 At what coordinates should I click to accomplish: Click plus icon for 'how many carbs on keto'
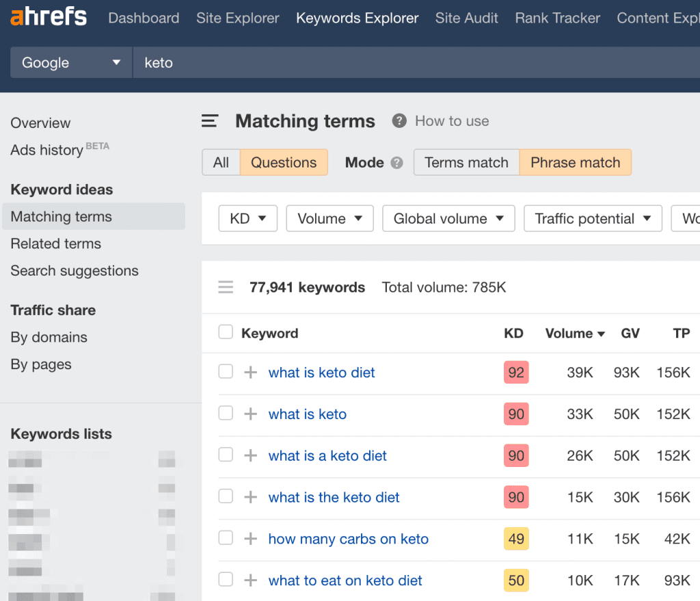tap(251, 539)
